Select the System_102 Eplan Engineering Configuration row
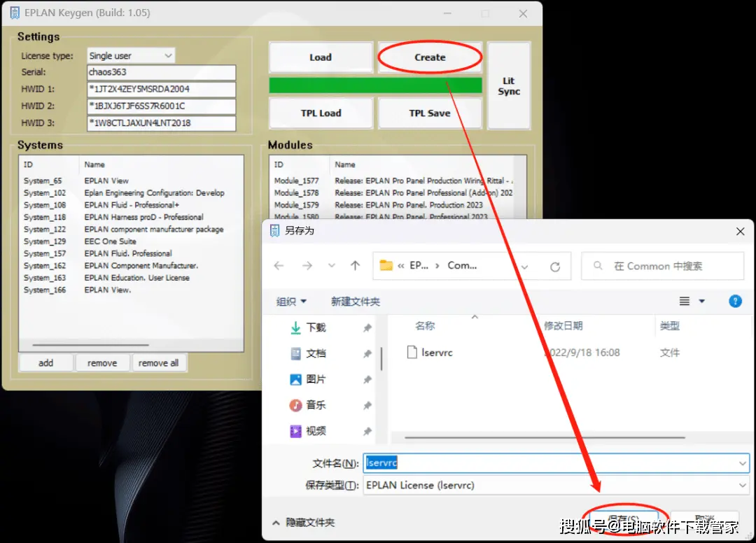Image resolution: width=756 pixels, height=543 pixels. tap(131, 192)
